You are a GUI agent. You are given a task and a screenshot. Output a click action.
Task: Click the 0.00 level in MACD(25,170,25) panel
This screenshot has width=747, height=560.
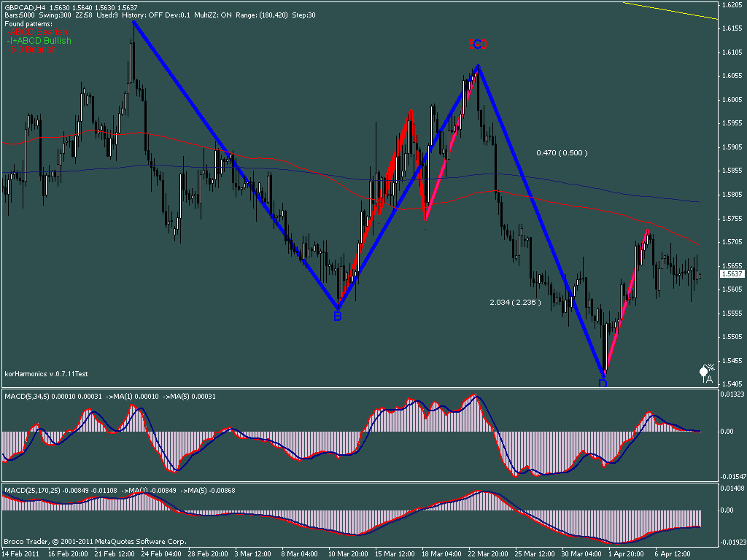pos(727,510)
